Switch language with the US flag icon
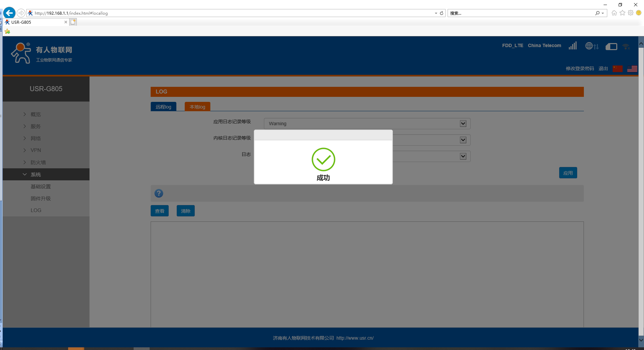Viewport: 644px width, 350px height. tap(632, 69)
